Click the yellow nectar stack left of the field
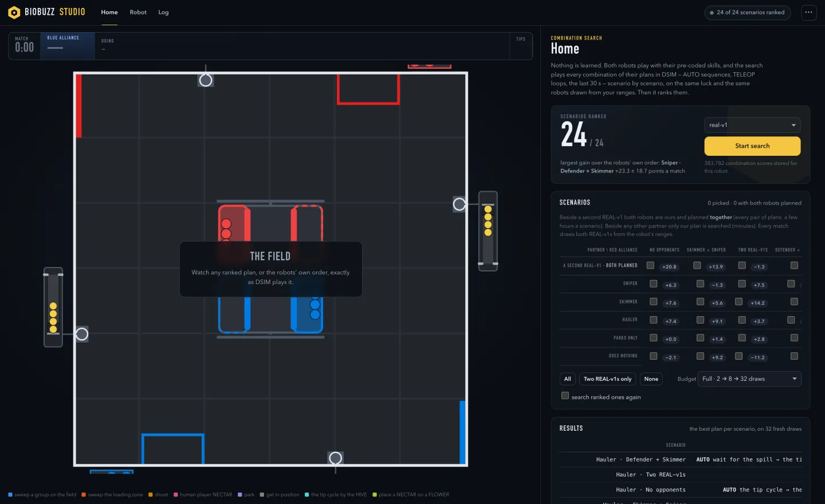825x504 pixels. coord(53,317)
